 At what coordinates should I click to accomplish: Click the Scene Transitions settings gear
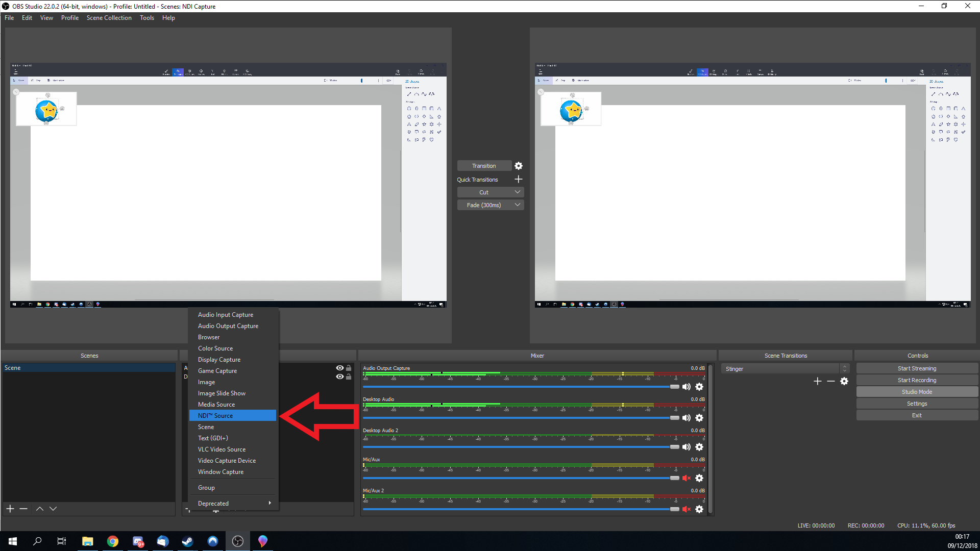coord(844,382)
